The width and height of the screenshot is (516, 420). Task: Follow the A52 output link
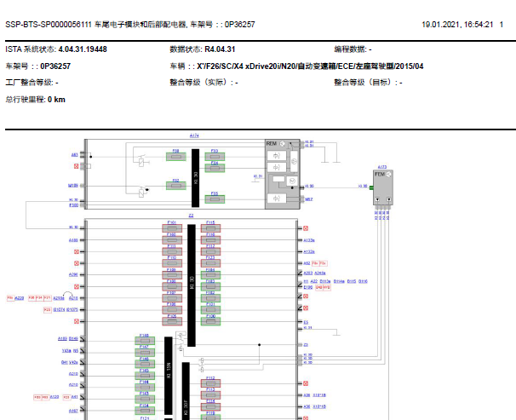tap(307, 263)
